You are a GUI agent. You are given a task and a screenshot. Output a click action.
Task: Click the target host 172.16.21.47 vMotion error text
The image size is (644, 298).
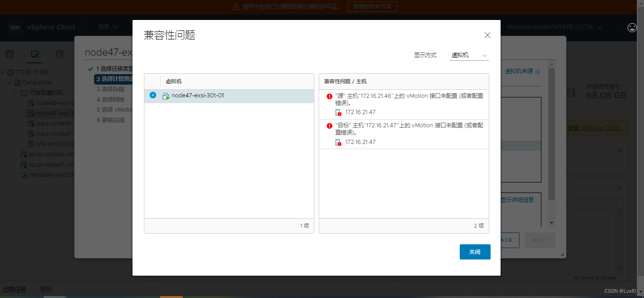409,129
